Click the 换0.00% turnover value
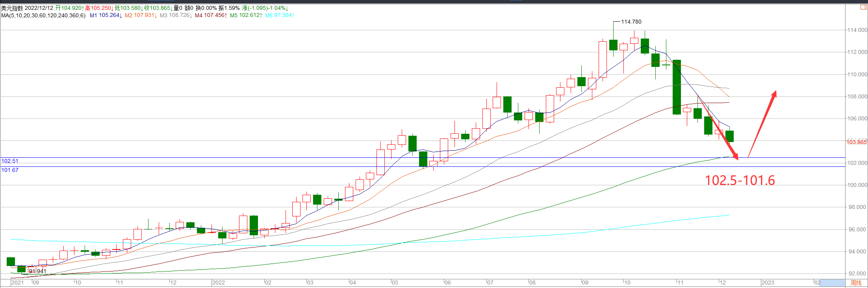The width and height of the screenshot is (868, 288). pos(206,8)
